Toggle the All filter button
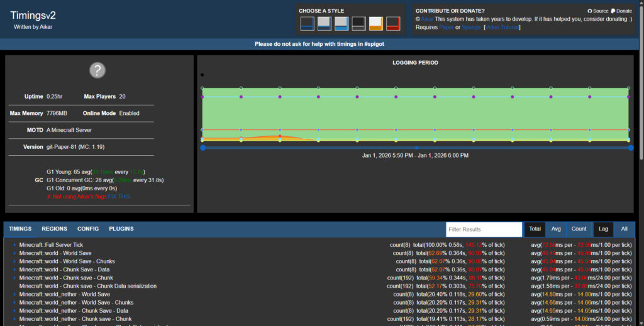 click(x=624, y=229)
